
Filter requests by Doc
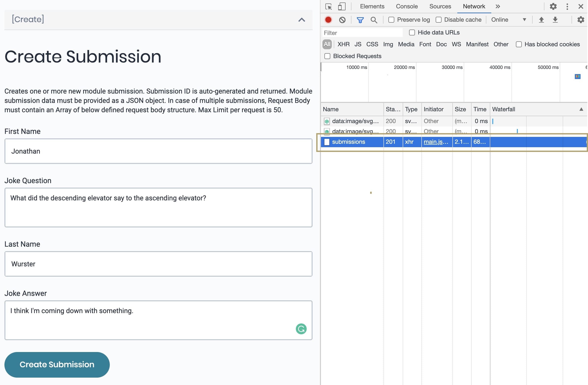pos(441,44)
